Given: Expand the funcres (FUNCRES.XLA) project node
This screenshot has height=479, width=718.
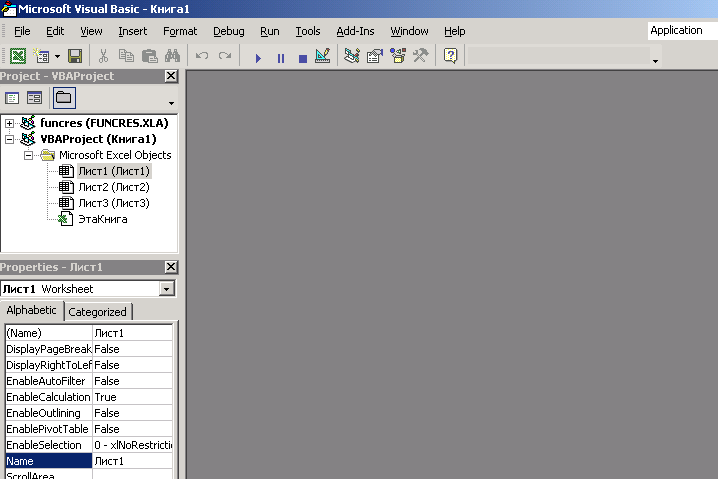Looking at the screenshot, I should coord(9,123).
